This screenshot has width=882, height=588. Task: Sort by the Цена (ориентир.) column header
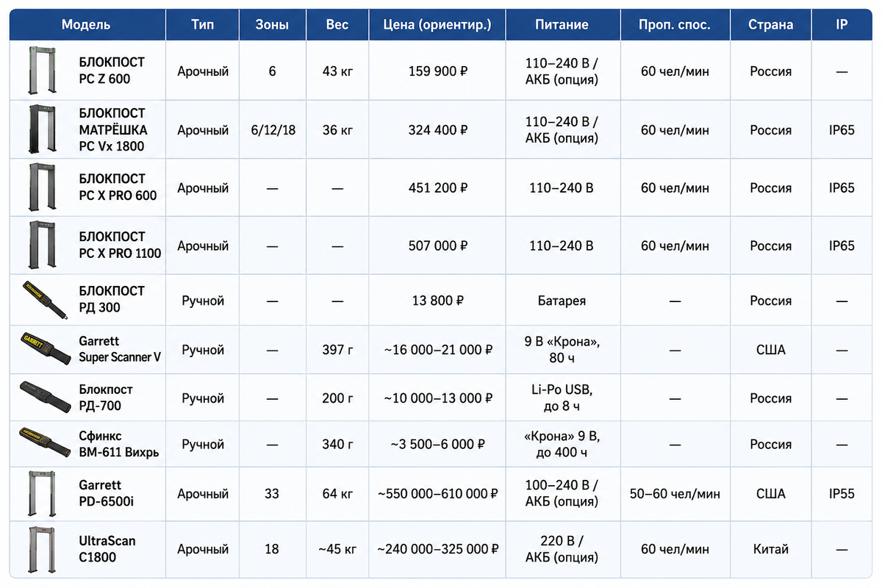[x=437, y=24]
